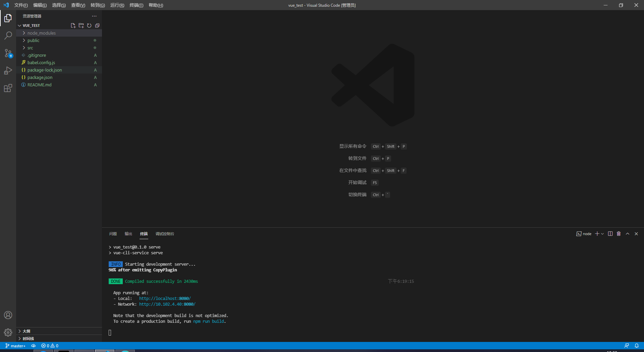Open the Manage gear settings icon
Image resolution: width=644 pixels, height=352 pixels.
[x=8, y=333]
